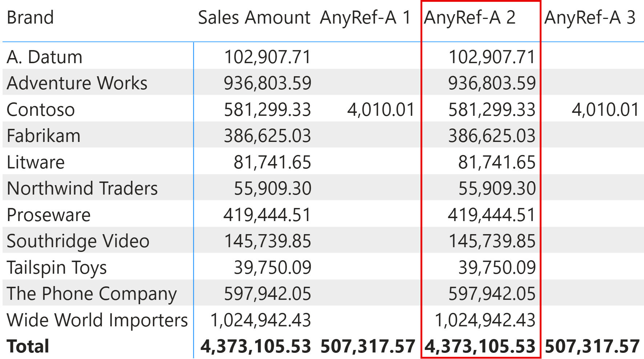Viewport: 644px width, 359px height.
Task: Click Contoso's 4,010.01 value under AnyRef-A 1
Action: [381, 110]
